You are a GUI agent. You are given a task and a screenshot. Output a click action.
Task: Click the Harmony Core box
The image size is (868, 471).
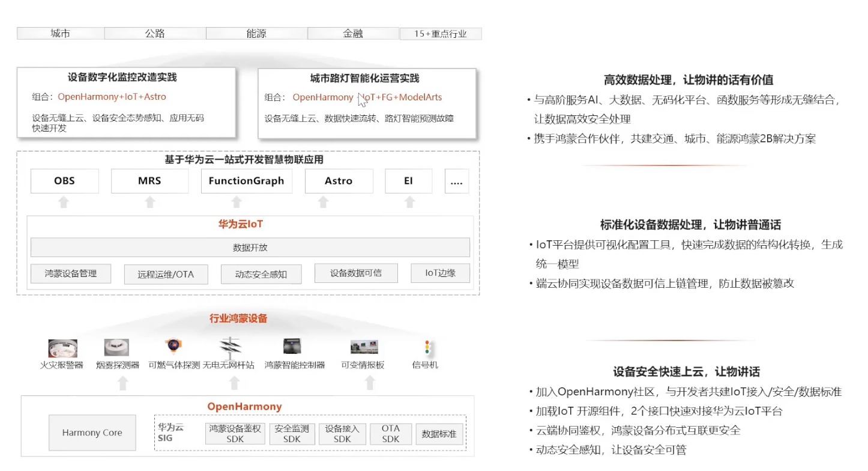[92, 433]
